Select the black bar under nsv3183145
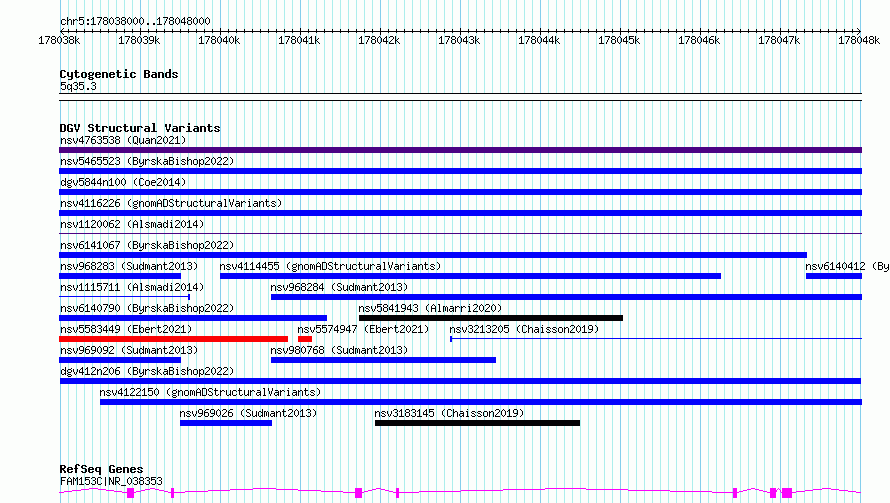The image size is (890, 503). [477, 423]
